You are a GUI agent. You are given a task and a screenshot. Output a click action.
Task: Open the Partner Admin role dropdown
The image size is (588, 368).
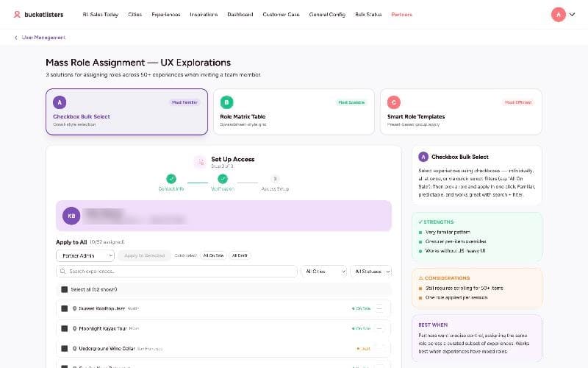tap(85, 255)
